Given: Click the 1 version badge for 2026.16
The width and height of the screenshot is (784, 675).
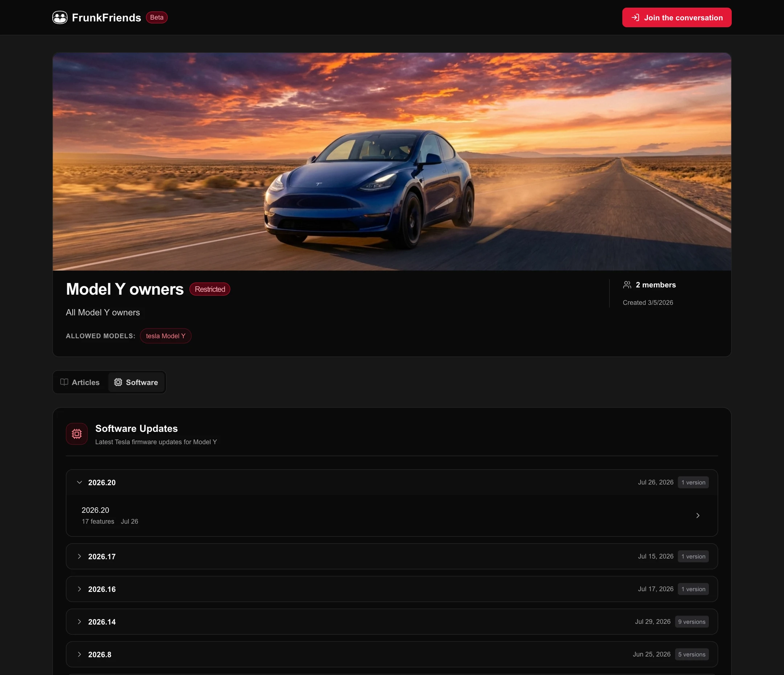Looking at the screenshot, I should coord(693,589).
